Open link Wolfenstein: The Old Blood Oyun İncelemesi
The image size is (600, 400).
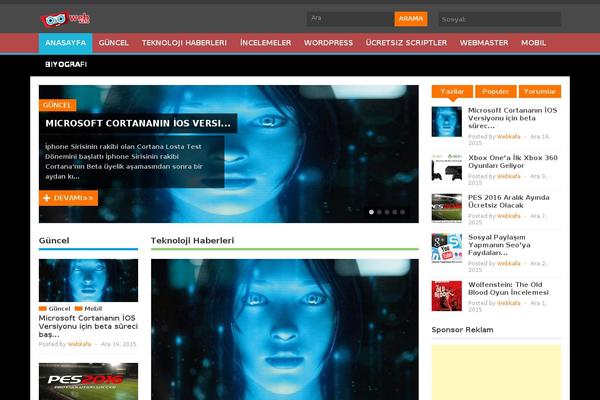[508, 289]
